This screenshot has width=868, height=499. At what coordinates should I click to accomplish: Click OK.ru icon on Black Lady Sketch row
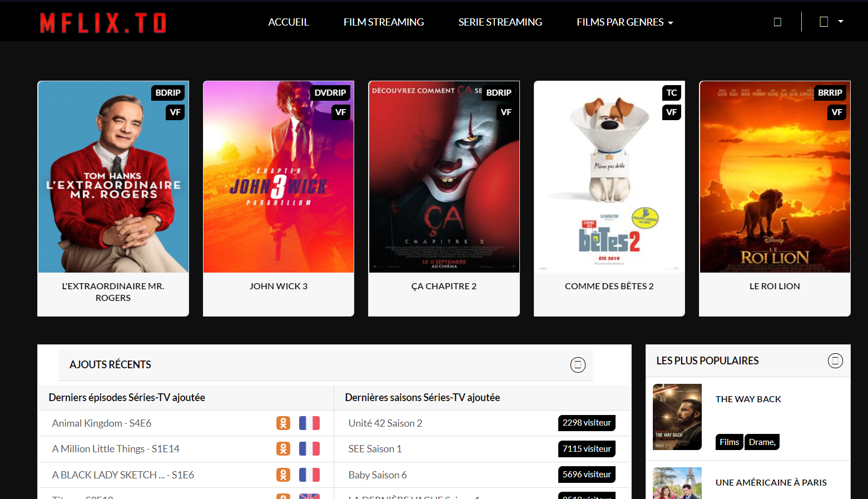pos(284,475)
